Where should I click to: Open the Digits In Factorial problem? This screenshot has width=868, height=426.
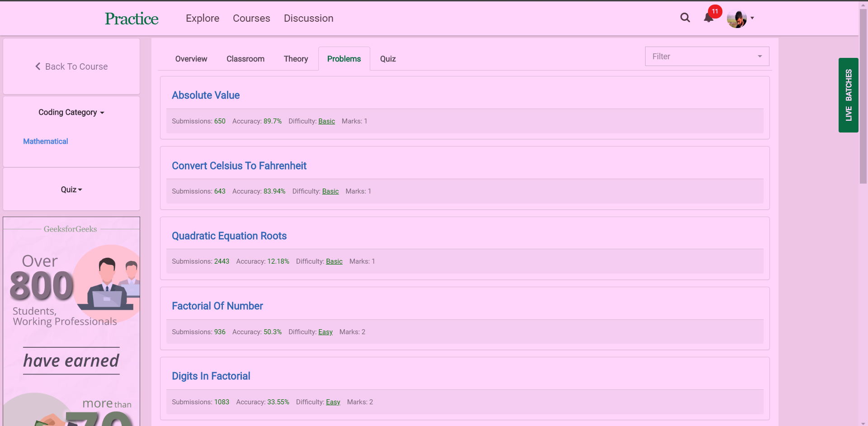(211, 376)
